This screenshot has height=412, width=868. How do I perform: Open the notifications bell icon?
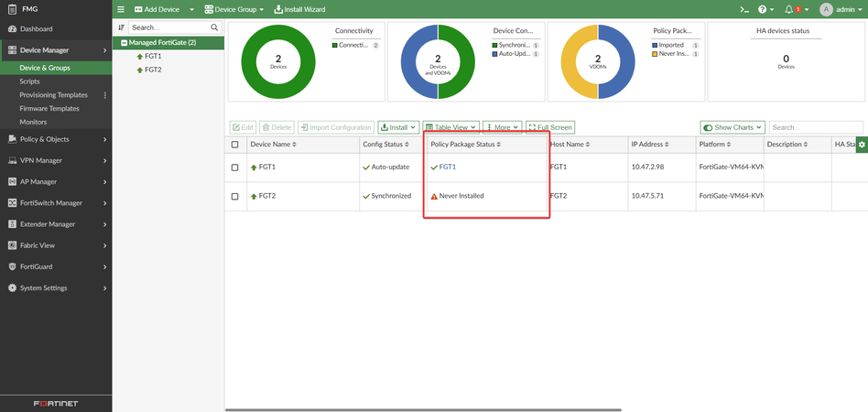pos(789,9)
